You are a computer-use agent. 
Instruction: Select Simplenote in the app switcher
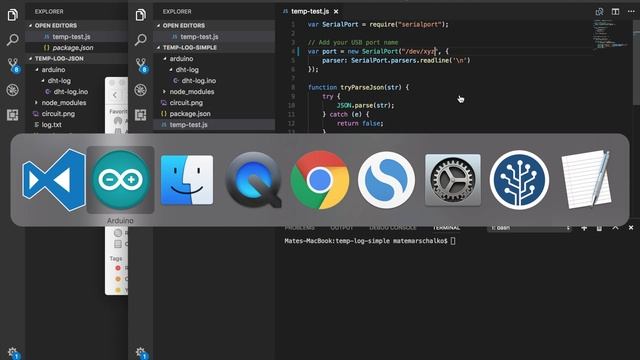(387, 180)
